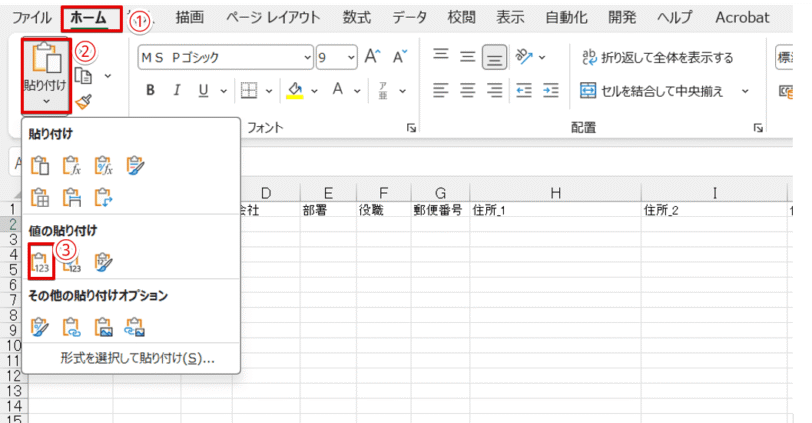
Task: Click the Paste Values (123) icon
Action: pos(41,262)
